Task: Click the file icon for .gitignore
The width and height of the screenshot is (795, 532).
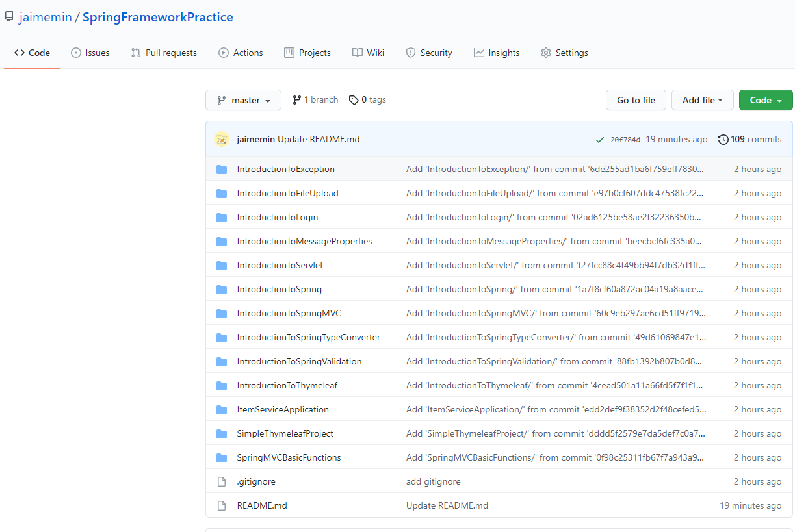Action: (222, 482)
